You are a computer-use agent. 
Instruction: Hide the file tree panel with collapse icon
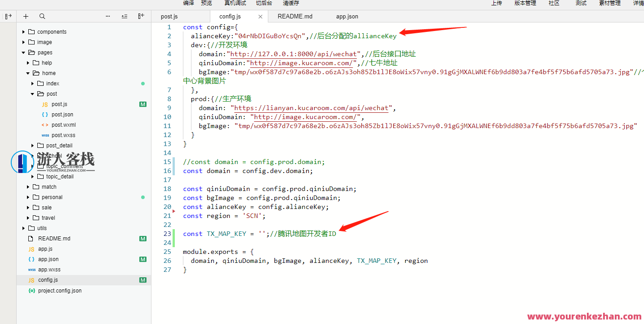pyautogui.click(x=141, y=16)
